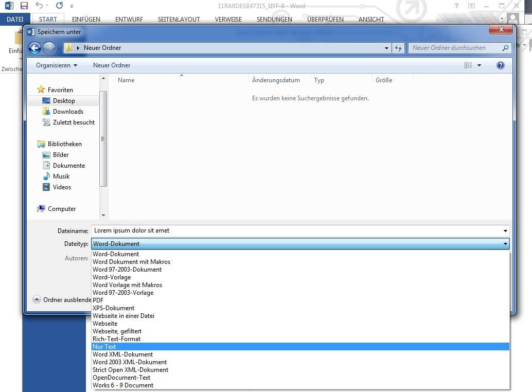Viewport: 532px width, 392px height.
Task: Choose Word 97-2003-Vorlage file type
Action: 300,293
